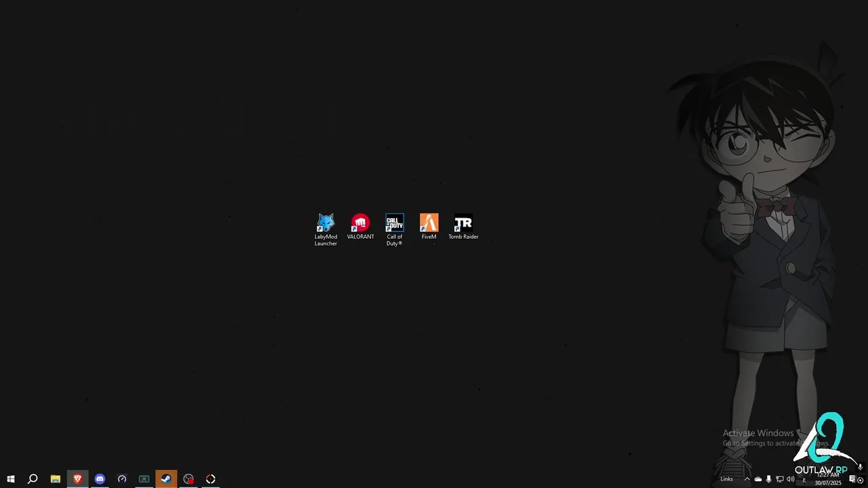Open File Explorer from the taskbar

pos(56,479)
